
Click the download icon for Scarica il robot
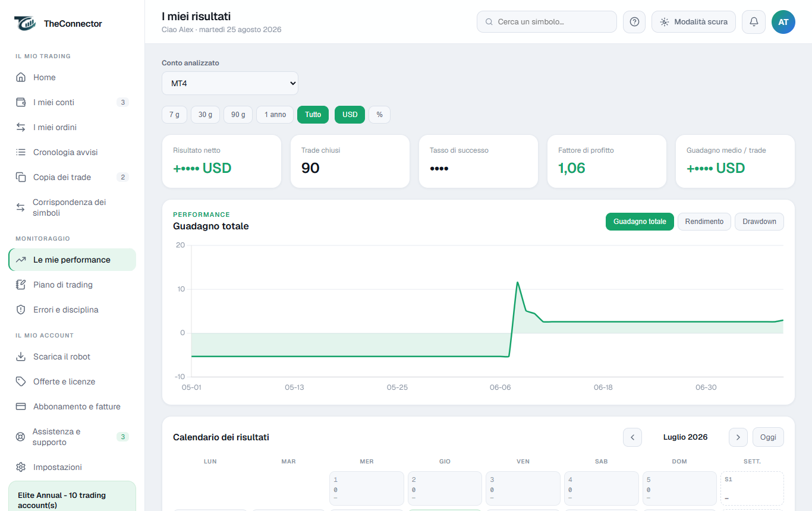pos(21,357)
